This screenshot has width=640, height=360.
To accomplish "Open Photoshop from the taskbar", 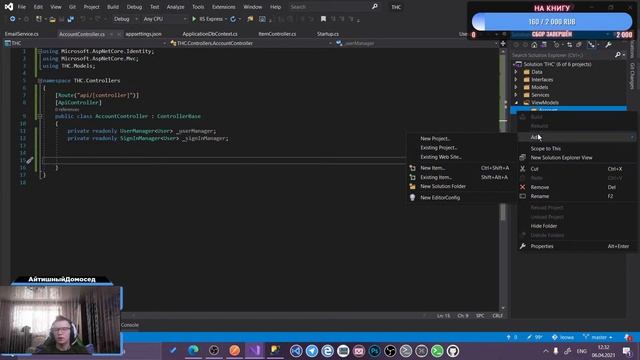I will (x=374, y=351).
